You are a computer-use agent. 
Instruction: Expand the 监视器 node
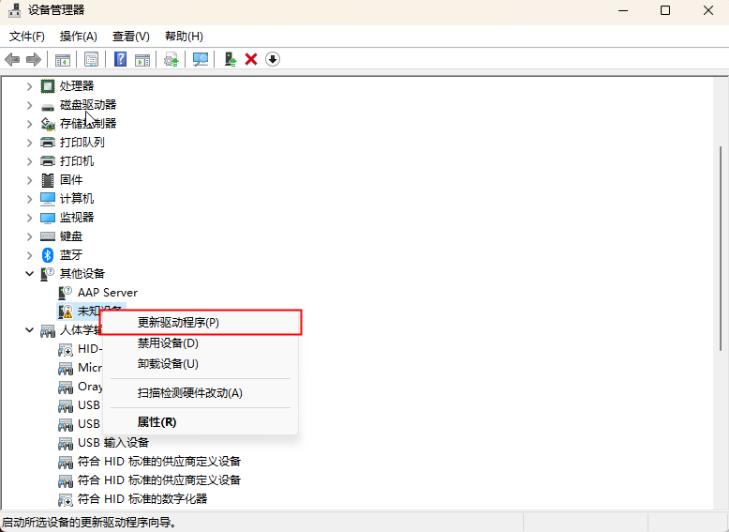(x=29, y=217)
